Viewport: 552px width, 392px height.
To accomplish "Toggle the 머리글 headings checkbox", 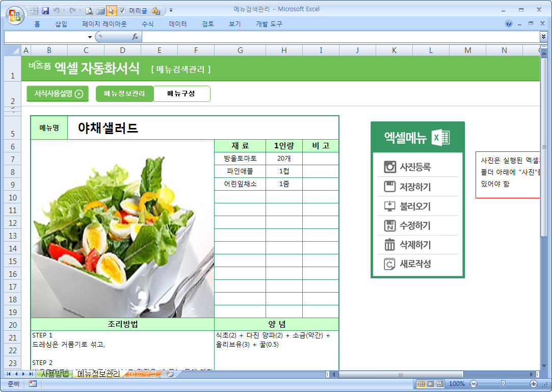I will click(x=122, y=11).
